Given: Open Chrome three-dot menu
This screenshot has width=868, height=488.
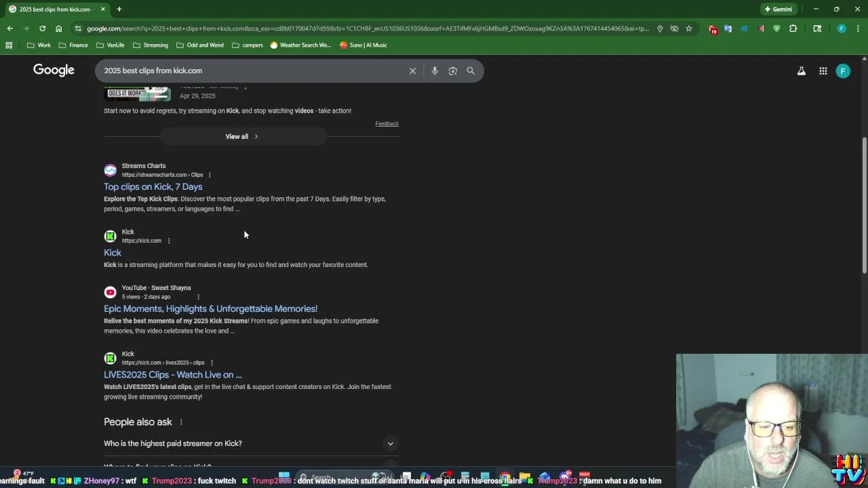Looking at the screenshot, I should pos(858,28).
